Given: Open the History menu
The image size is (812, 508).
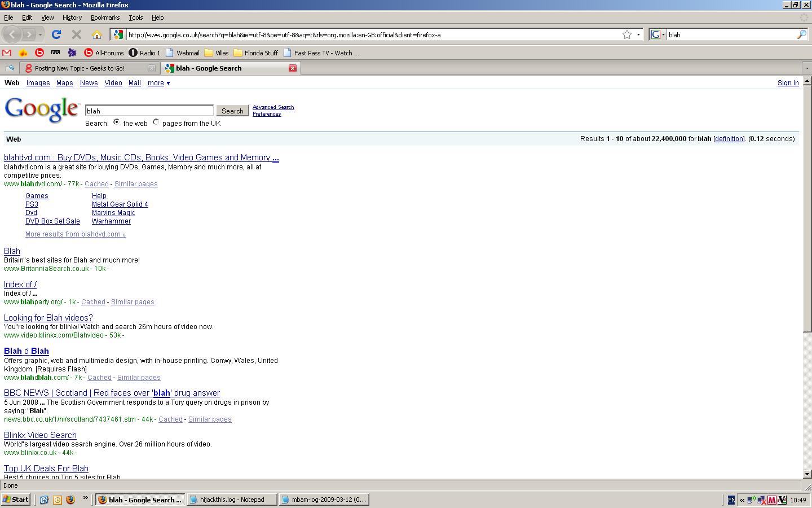Looking at the screenshot, I should (x=72, y=17).
